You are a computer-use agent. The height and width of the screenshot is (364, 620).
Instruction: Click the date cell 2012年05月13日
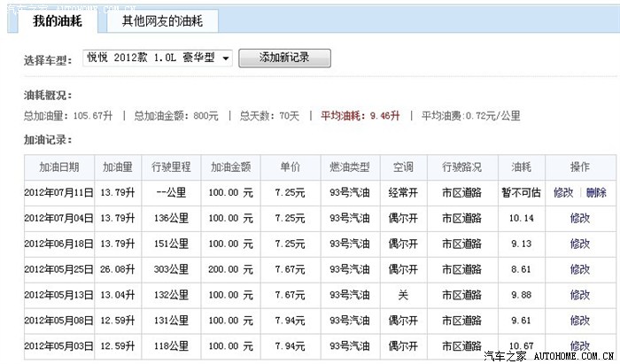(x=59, y=294)
